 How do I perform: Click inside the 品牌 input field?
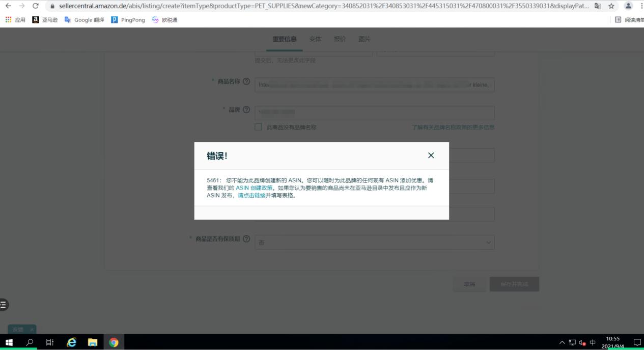click(374, 113)
